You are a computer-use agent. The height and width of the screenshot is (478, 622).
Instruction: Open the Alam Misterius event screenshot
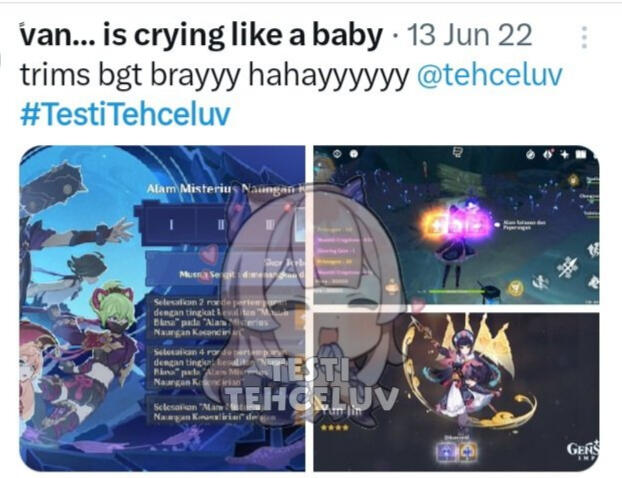click(x=162, y=308)
